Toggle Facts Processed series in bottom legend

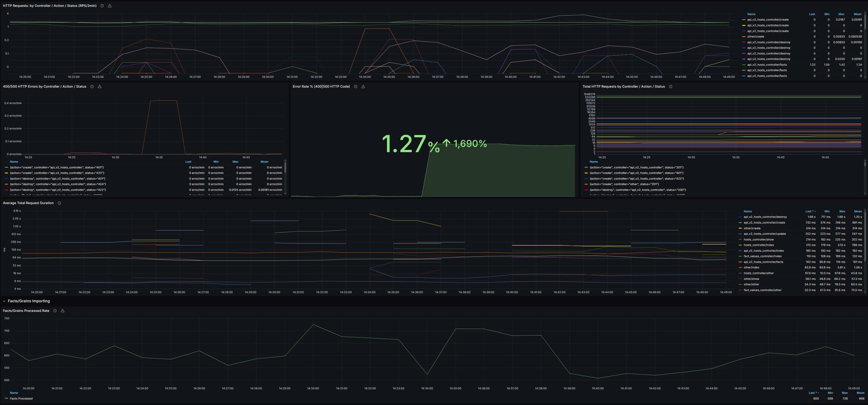(x=21, y=399)
